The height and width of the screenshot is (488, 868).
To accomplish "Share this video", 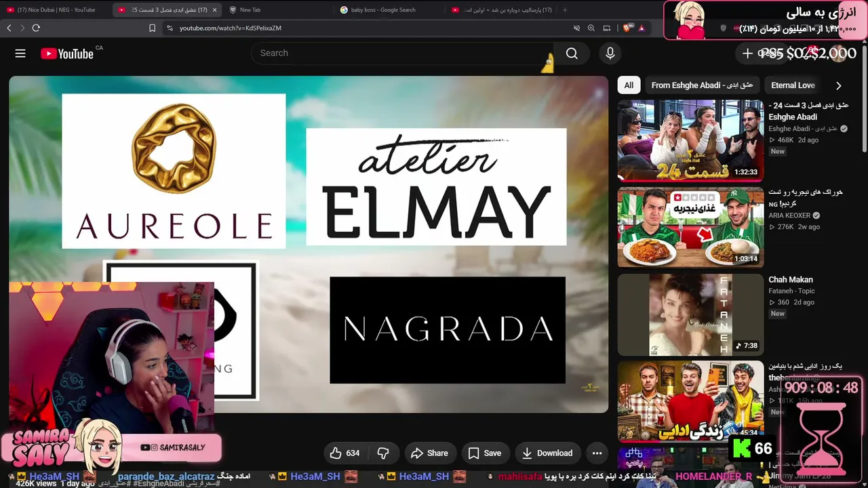I will 430,453.
